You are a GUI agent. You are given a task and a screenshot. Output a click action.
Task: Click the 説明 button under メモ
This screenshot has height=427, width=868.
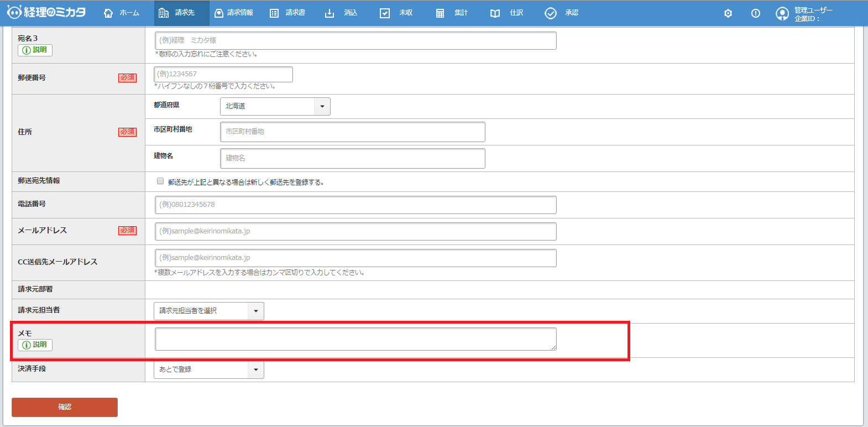coord(35,345)
